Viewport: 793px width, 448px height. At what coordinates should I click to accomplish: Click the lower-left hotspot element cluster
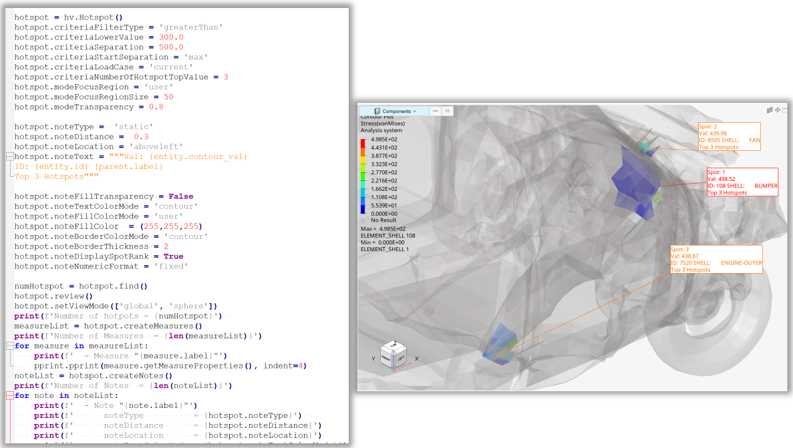(x=498, y=343)
